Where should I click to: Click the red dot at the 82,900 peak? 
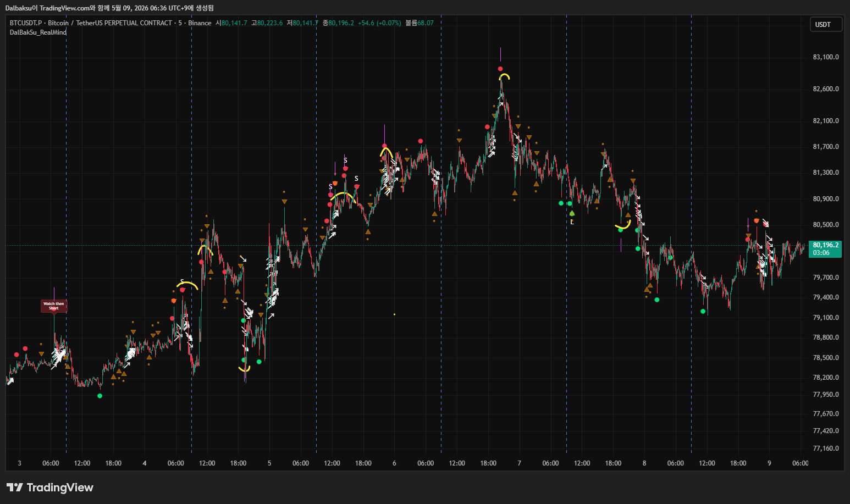click(500, 69)
